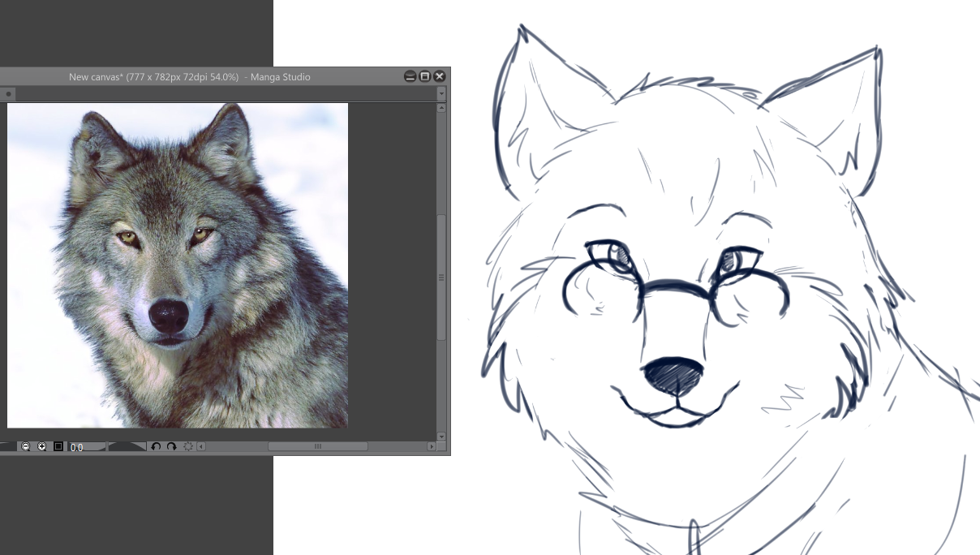The image size is (980, 555).
Task: Click the zoom in magnifier icon
Action: coord(42,446)
